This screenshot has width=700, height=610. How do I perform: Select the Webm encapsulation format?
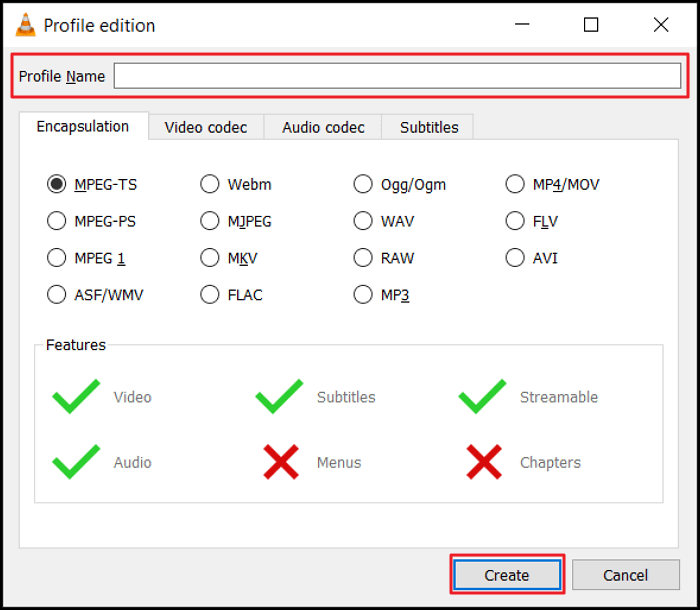[x=210, y=184]
